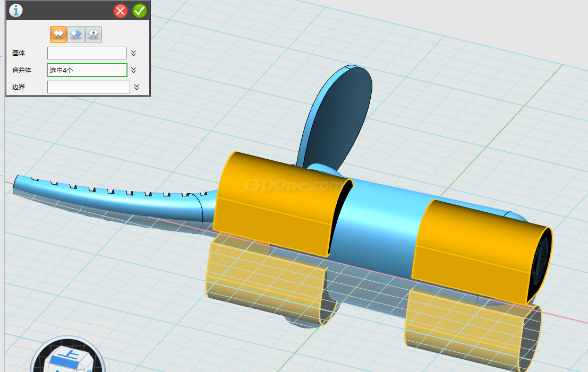Click the 基体 input field
Screen dimensions: 588x372
point(87,53)
